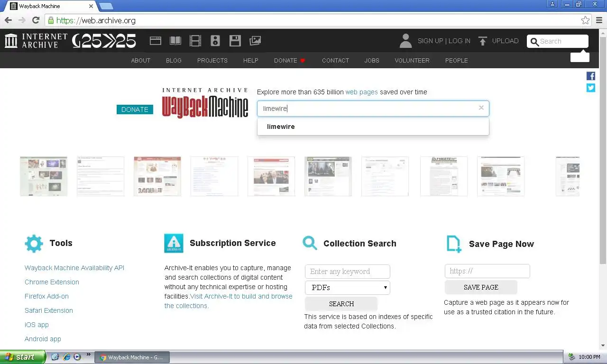Image resolution: width=607 pixels, height=364 pixels.
Task: Open the DONATE menu item
Action: [x=290, y=61]
